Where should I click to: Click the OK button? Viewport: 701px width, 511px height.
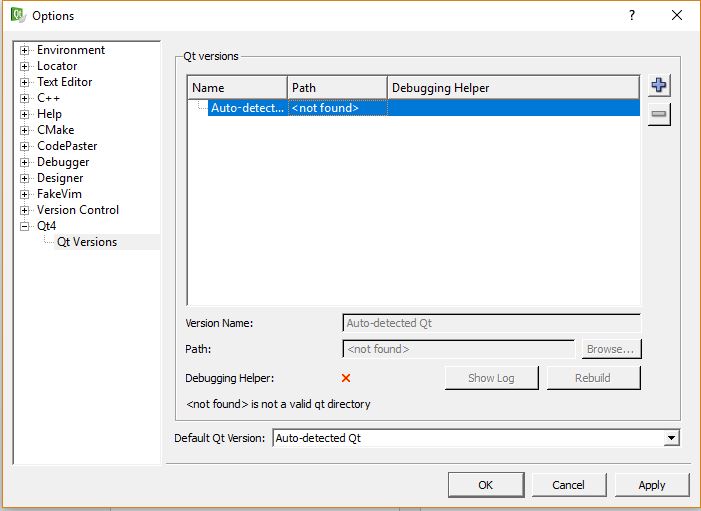[x=486, y=485]
